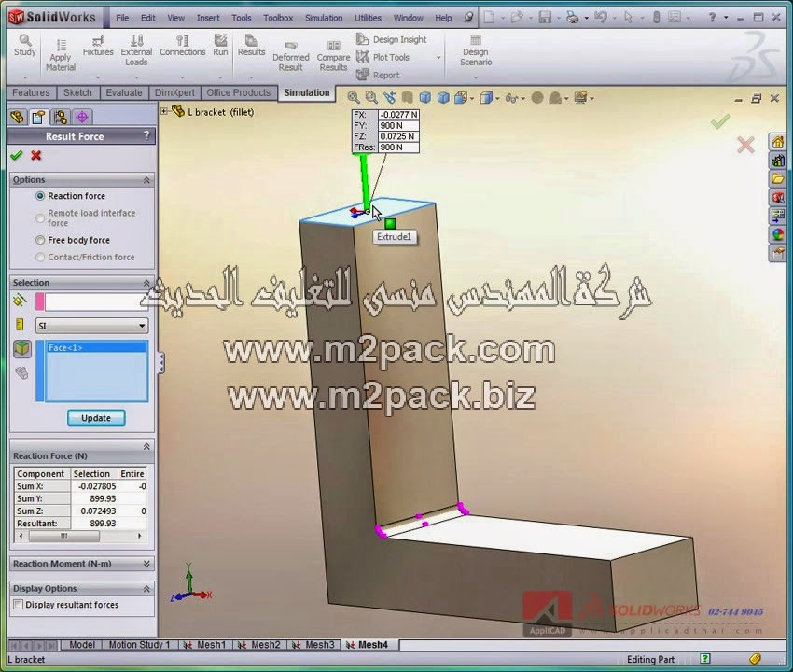Viewport: 793px width, 672px height.
Task: Click the empty selection input field
Action: pyautogui.click(x=93, y=302)
